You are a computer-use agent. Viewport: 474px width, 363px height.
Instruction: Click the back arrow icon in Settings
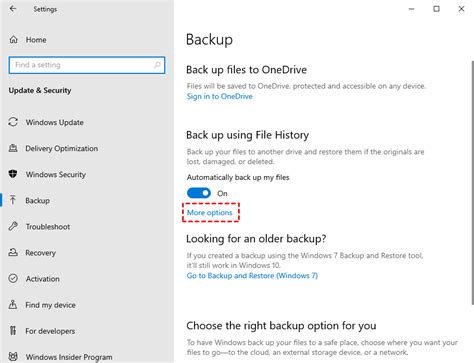pos(13,9)
